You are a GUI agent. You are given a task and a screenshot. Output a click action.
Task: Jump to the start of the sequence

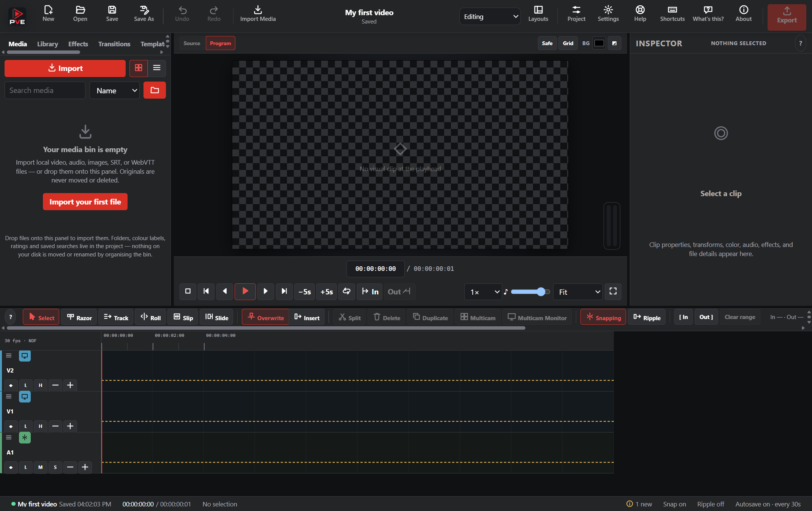pos(206,291)
